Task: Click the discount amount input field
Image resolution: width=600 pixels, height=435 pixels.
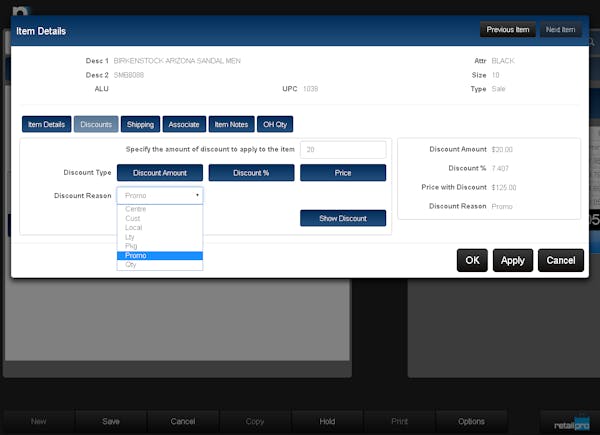Action: 343,150
